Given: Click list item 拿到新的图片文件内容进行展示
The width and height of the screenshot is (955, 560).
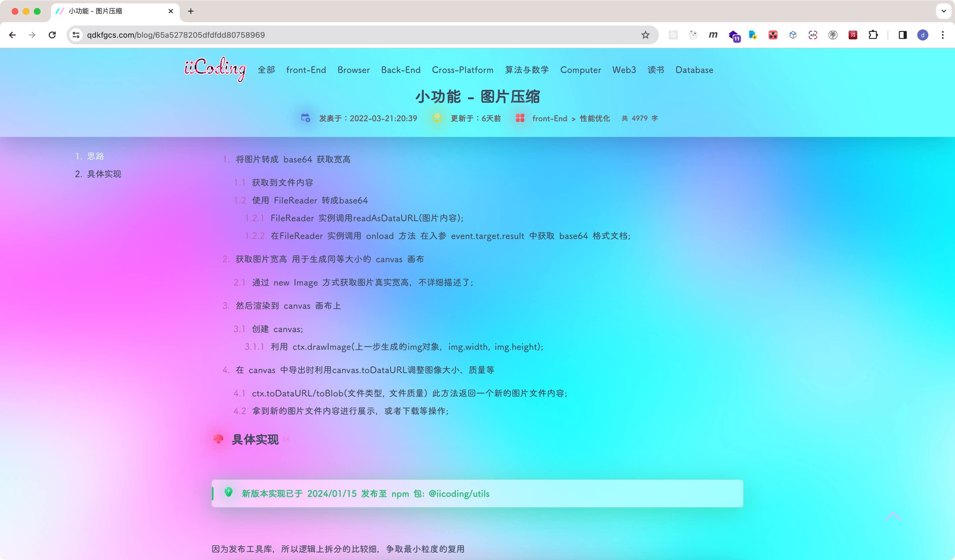Looking at the screenshot, I should [x=350, y=411].
